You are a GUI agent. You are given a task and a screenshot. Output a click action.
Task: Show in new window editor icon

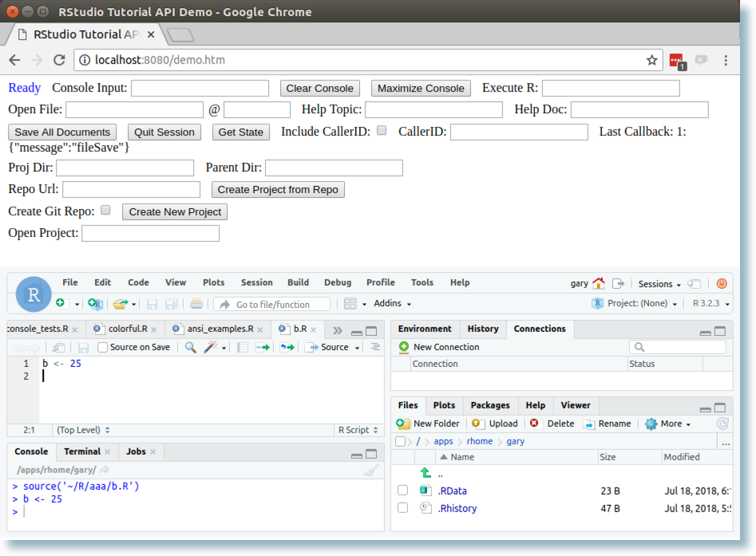(59, 347)
